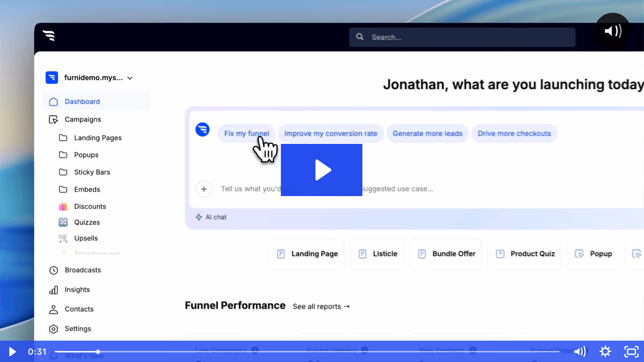644x362 pixels.
Task: Toggle fullscreen mode in the video player
Action: [x=631, y=352]
